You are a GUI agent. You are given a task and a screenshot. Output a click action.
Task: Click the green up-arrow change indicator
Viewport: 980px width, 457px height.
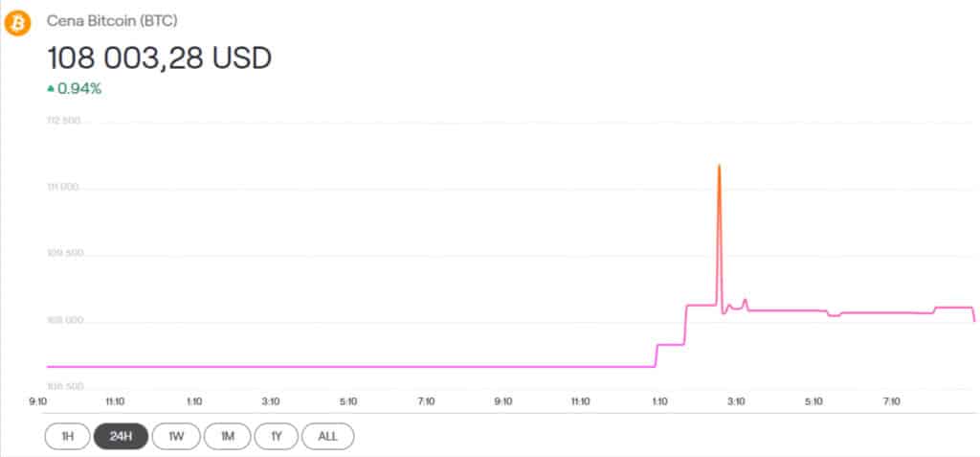click(51, 89)
